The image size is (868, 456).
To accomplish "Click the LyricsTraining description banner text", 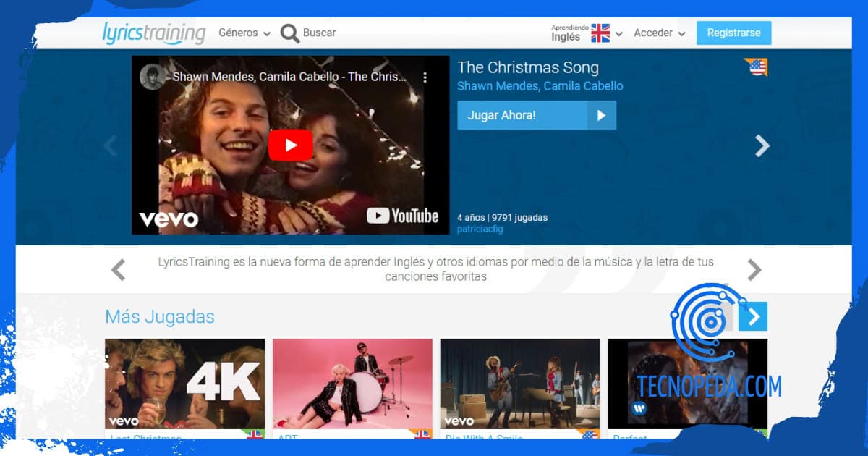I will tap(436, 269).
